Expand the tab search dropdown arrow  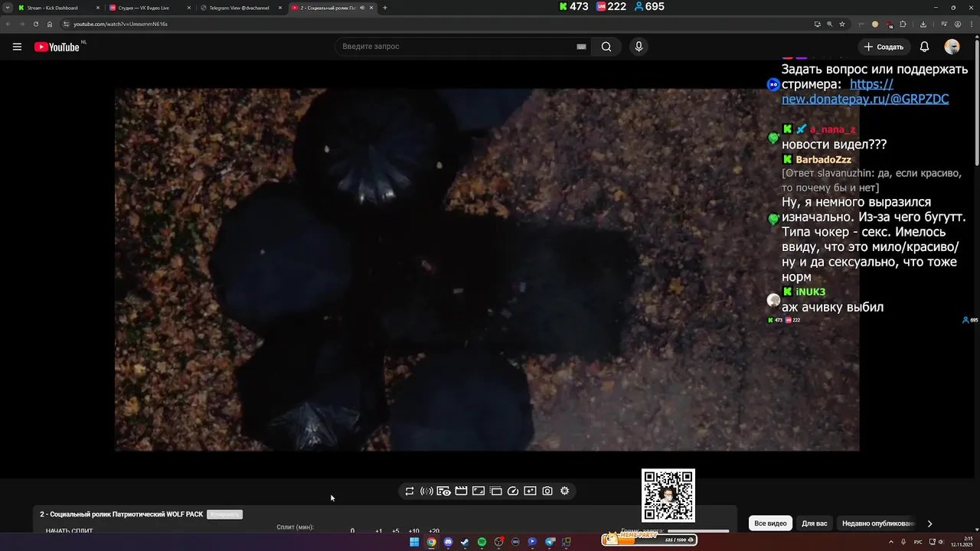pyautogui.click(x=8, y=8)
